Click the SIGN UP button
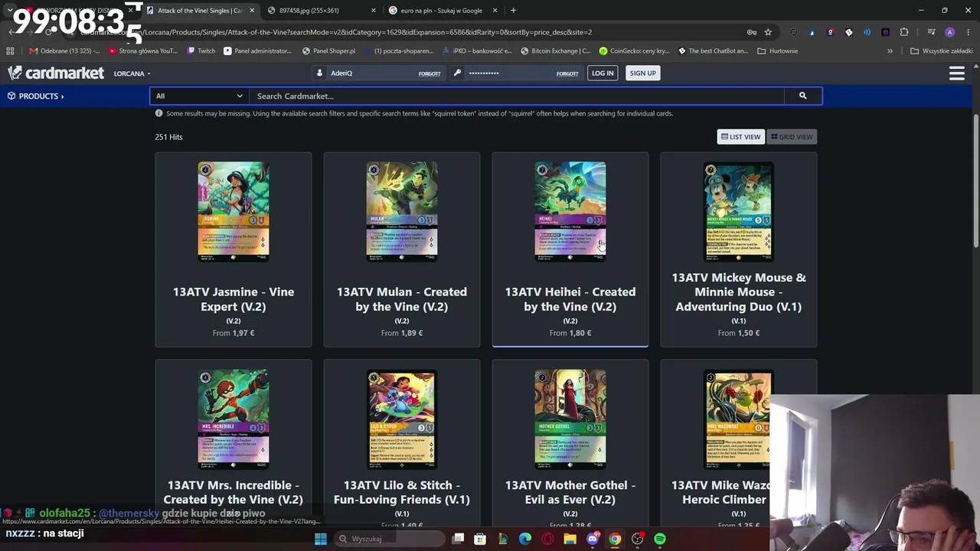This screenshot has height=551, width=980. pyautogui.click(x=642, y=73)
